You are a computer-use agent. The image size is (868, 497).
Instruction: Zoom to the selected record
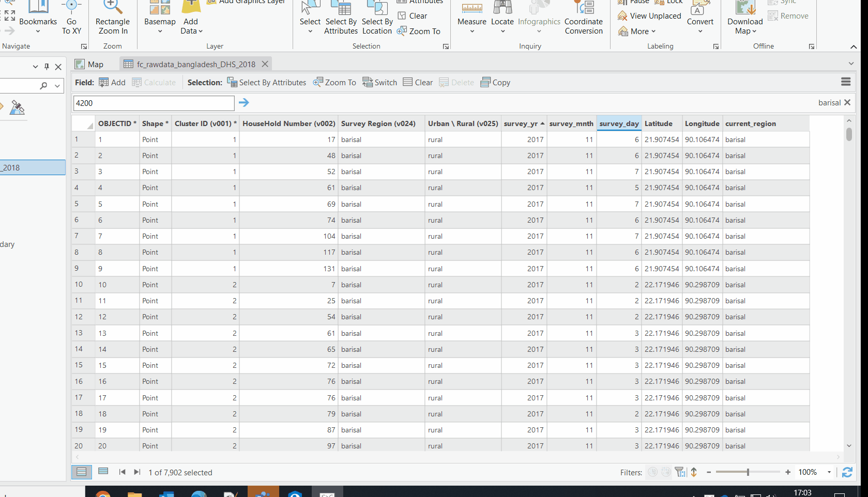[334, 82]
